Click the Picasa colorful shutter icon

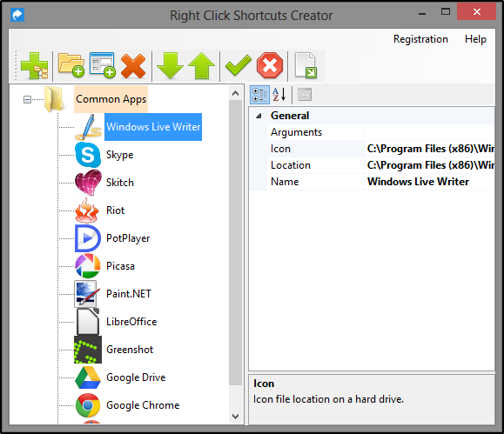coord(87,266)
